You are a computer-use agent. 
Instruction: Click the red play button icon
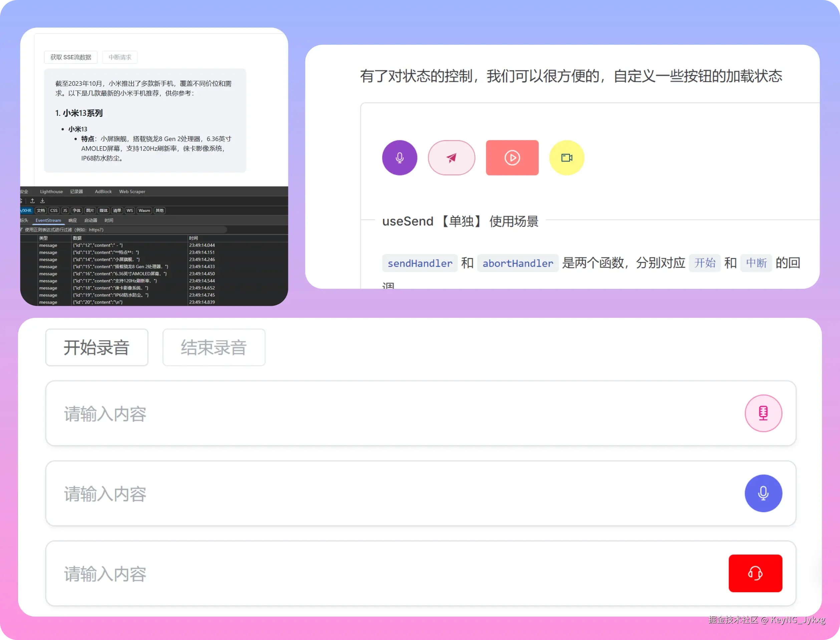(x=512, y=157)
